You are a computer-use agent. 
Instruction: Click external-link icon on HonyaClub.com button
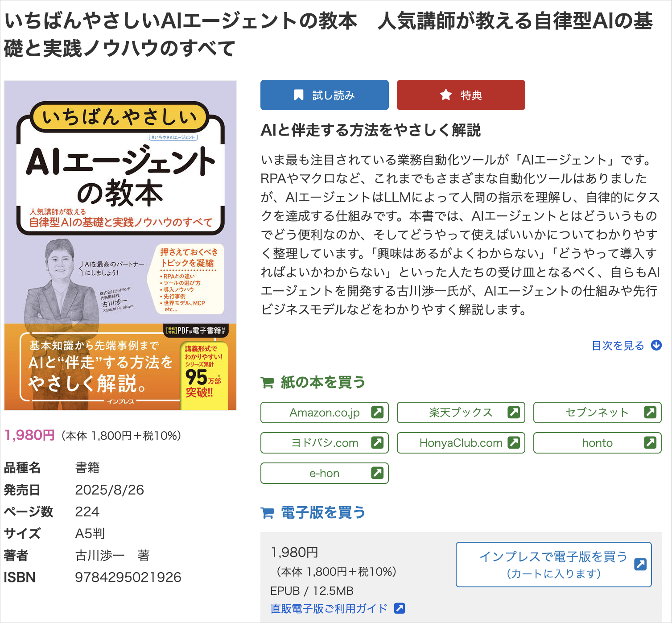coord(514,442)
